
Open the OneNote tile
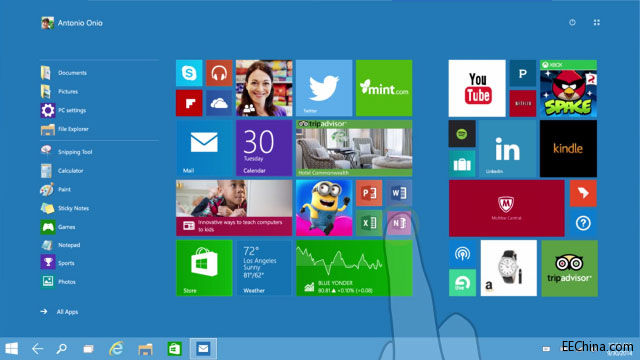tap(399, 223)
